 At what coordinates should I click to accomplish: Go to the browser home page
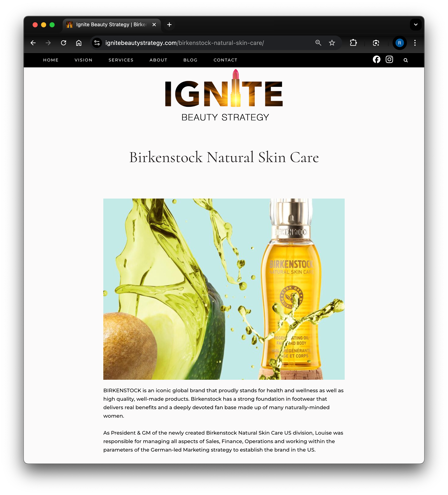pos(78,43)
